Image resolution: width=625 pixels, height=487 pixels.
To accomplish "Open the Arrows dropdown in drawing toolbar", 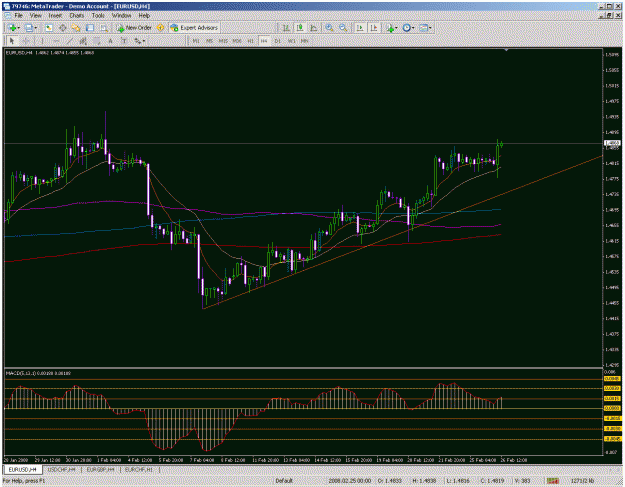I will (139, 41).
